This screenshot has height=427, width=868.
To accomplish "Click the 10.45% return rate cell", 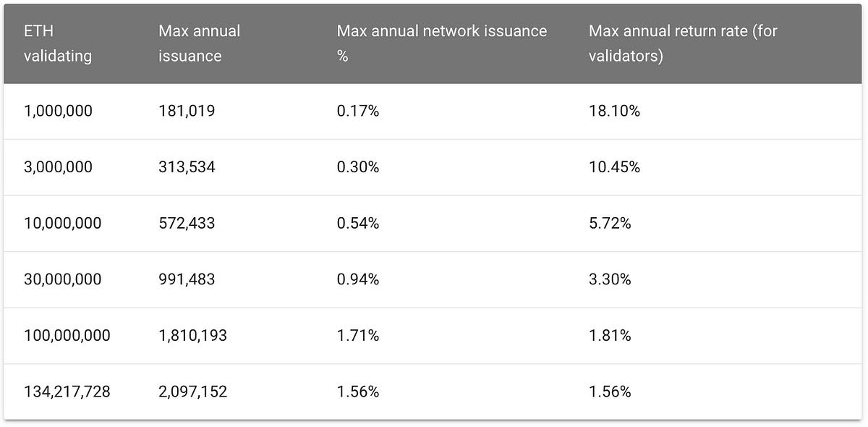I will click(x=614, y=167).
